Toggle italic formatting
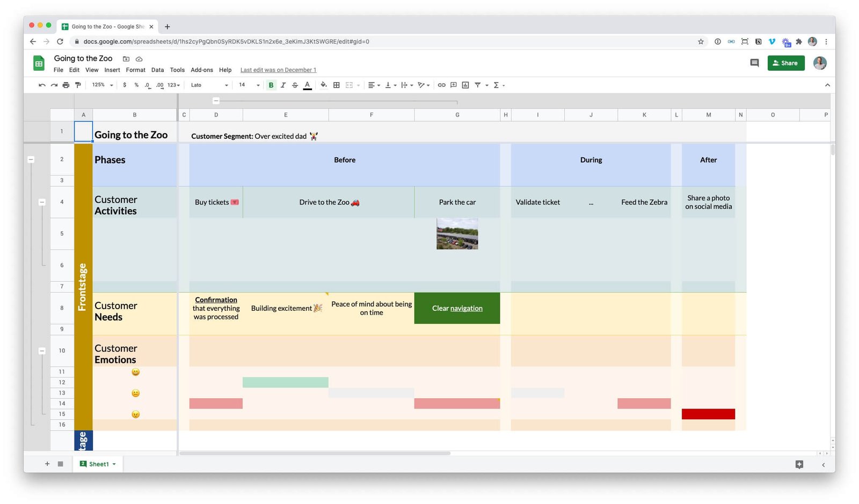Viewport: 859px width, 504px height. (283, 85)
